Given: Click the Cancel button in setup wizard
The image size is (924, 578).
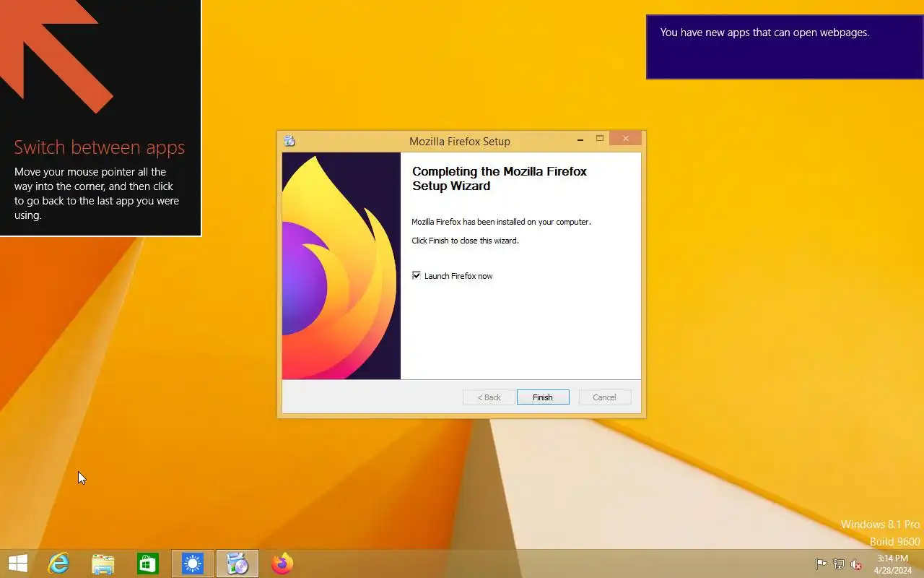Looking at the screenshot, I should (605, 397).
